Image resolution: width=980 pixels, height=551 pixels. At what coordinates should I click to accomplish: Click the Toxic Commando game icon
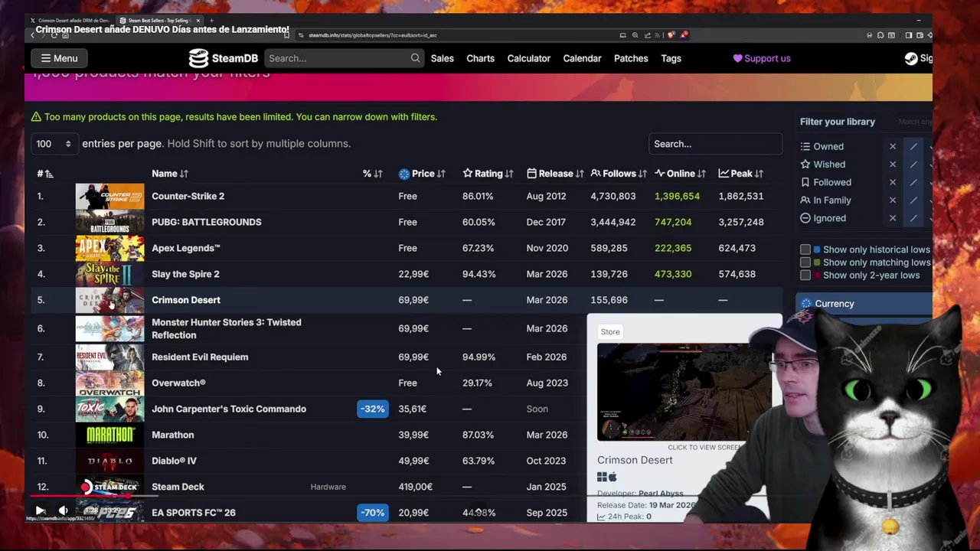pos(109,409)
